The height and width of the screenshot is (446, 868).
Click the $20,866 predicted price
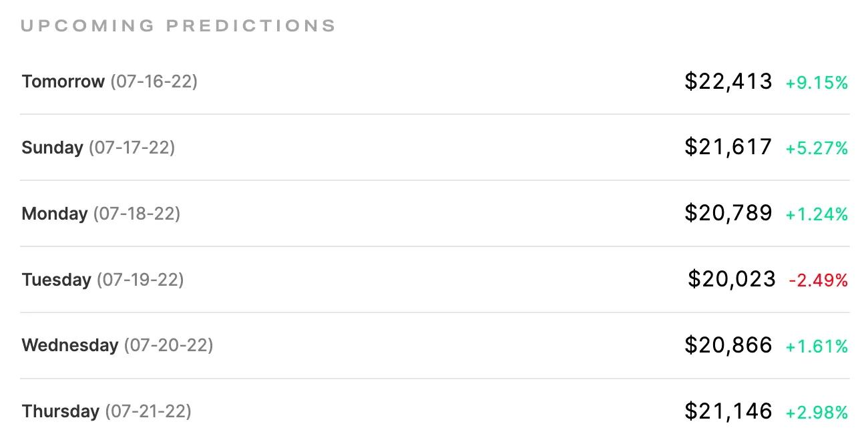click(x=728, y=345)
